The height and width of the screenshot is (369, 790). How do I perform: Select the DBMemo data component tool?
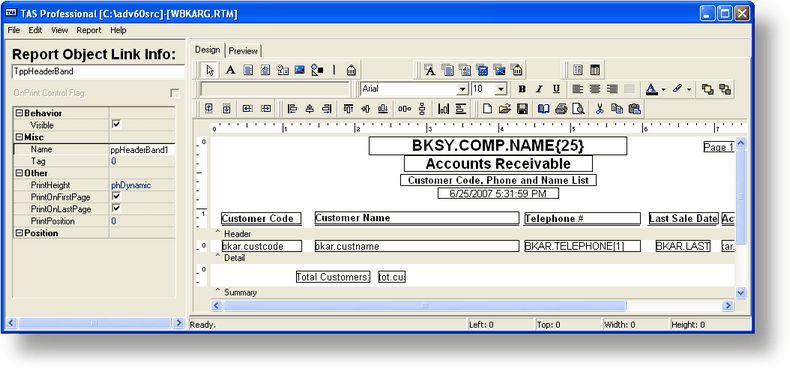pyautogui.click(x=447, y=70)
